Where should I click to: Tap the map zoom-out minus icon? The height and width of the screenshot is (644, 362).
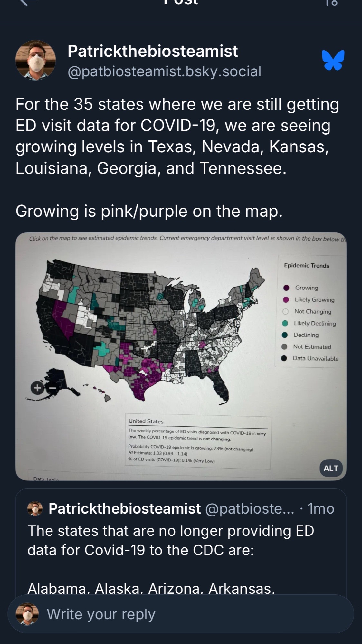[52, 388]
